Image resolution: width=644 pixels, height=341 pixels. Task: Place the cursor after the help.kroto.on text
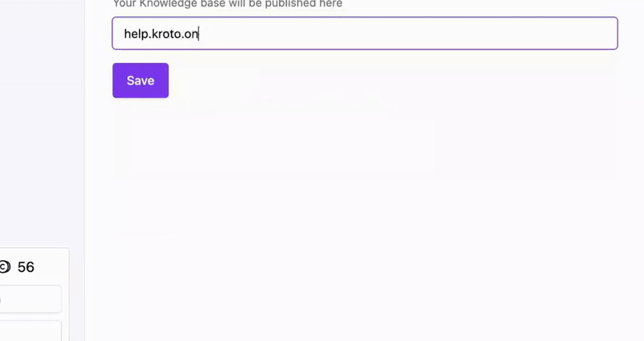coord(199,34)
